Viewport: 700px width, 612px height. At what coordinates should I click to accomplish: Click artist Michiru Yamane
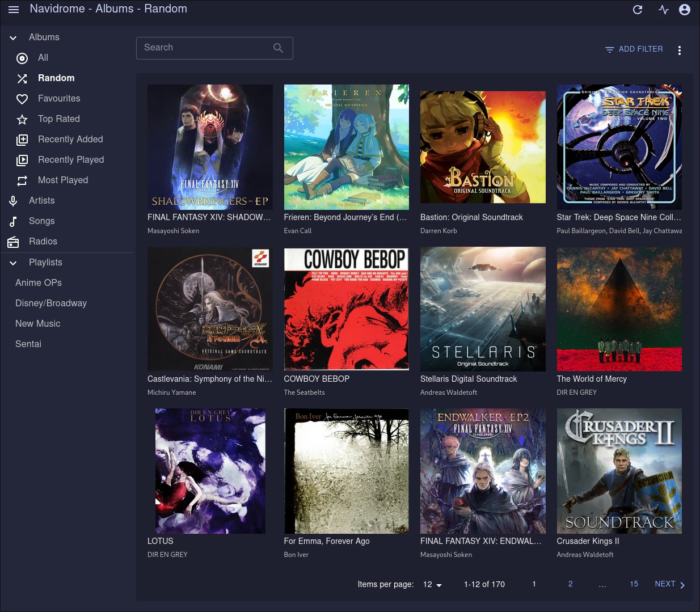pos(172,392)
